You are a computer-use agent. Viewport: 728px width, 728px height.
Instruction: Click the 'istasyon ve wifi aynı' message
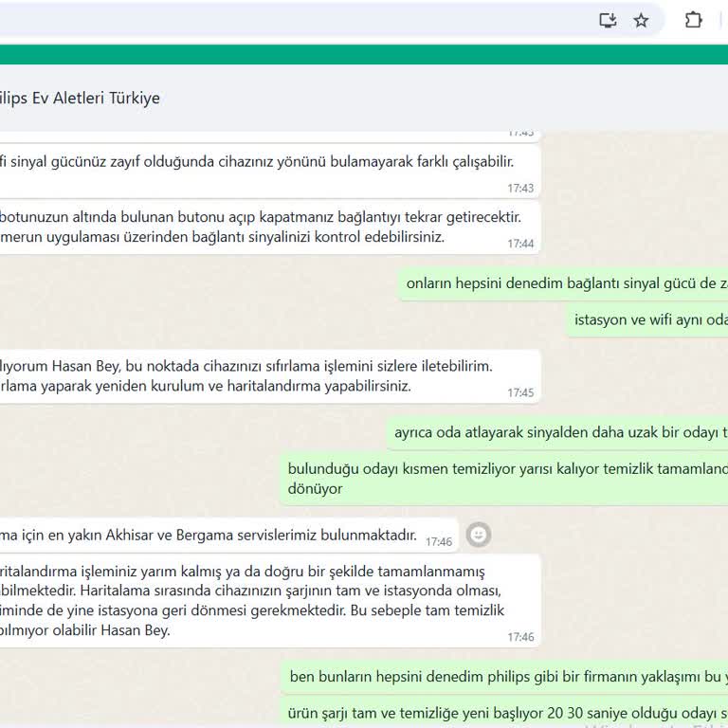[x=650, y=320]
